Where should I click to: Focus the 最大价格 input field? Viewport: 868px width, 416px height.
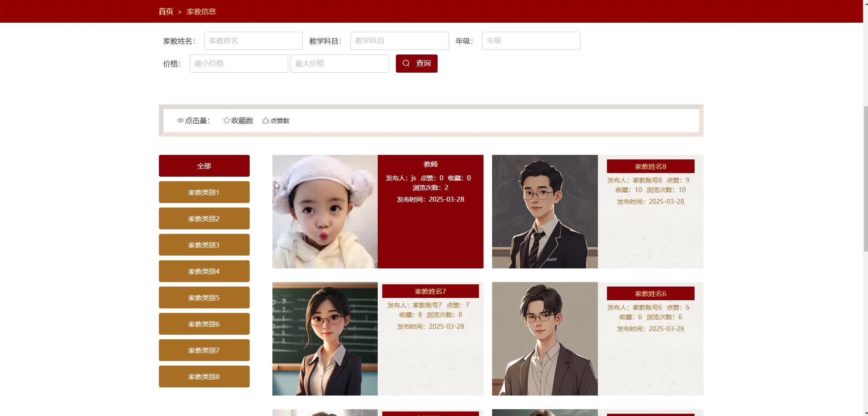340,64
